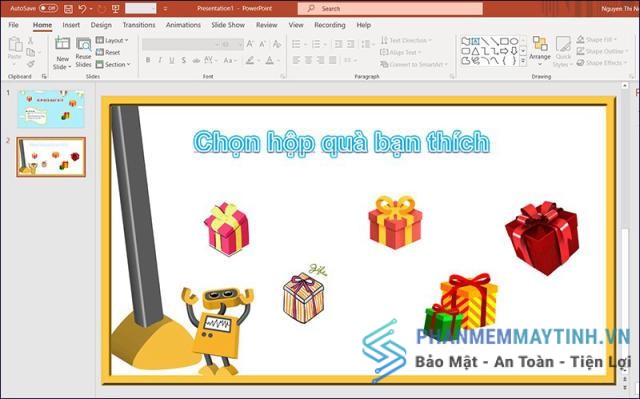Image resolution: width=640 pixels, height=399 pixels.
Task: Toggle the AutoSave switch
Action: 48,8
